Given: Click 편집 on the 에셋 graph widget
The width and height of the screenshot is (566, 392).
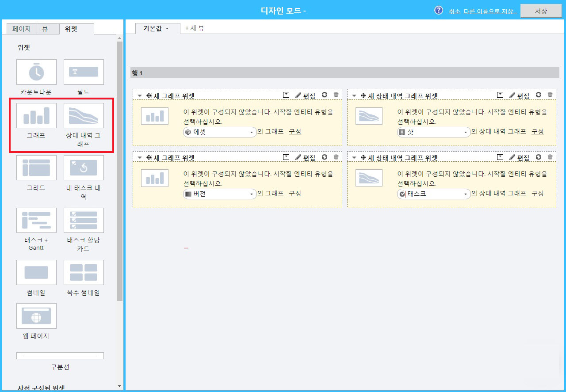Looking at the screenshot, I should [x=305, y=96].
